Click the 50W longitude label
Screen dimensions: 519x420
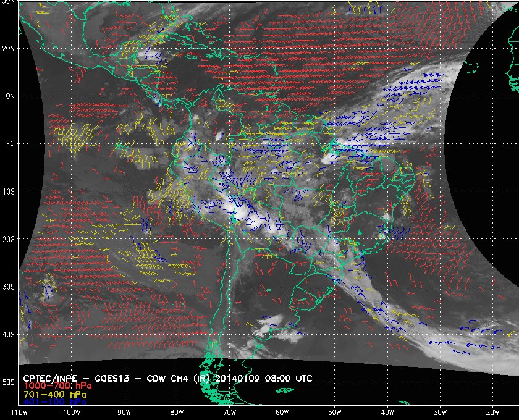(x=335, y=413)
